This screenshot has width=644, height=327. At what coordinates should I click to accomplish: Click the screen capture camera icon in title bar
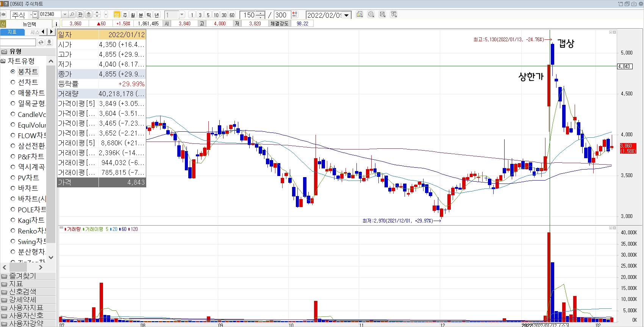634,4
